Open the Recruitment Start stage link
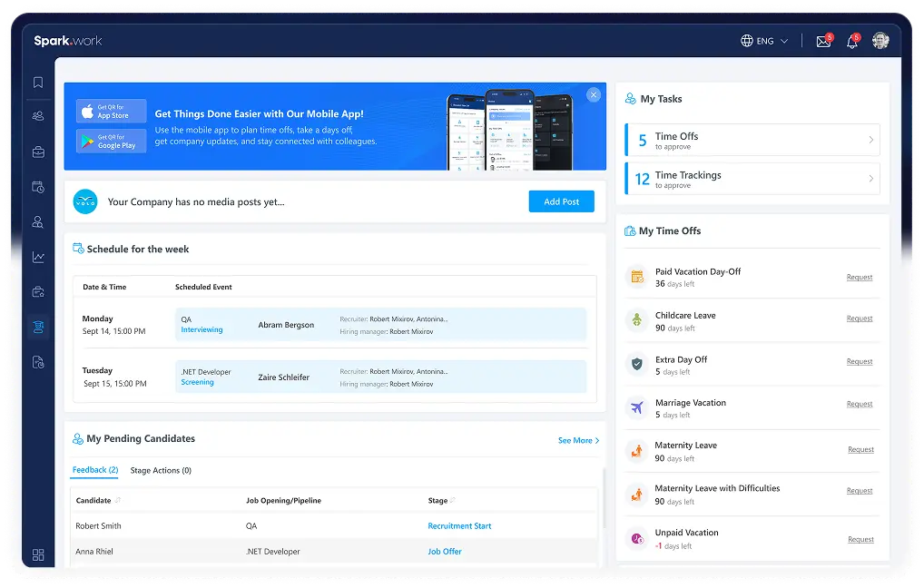924x588 pixels. (x=459, y=526)
